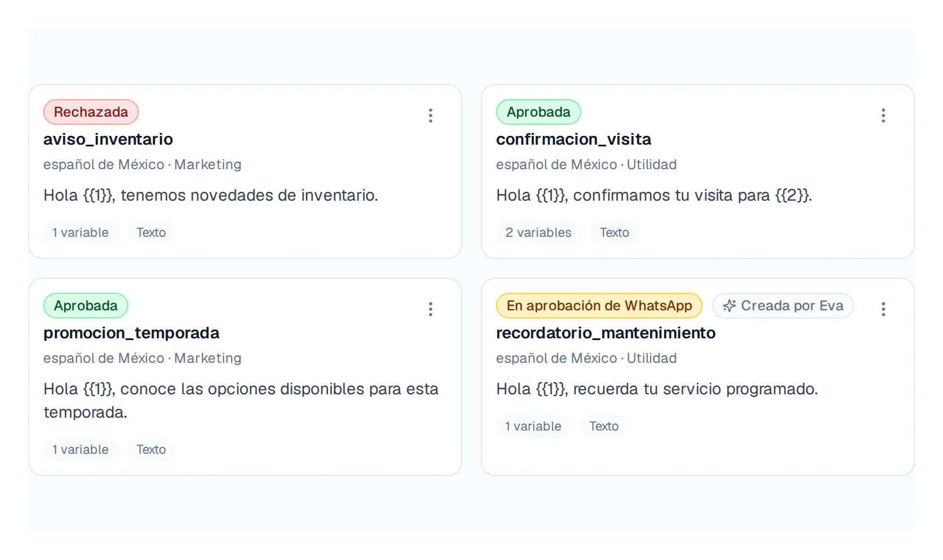Image resolution: width=943 pixels, height=560 pixels.
Task: Click the 2 variables tag on confirmacion_visita
Action: 539,233
